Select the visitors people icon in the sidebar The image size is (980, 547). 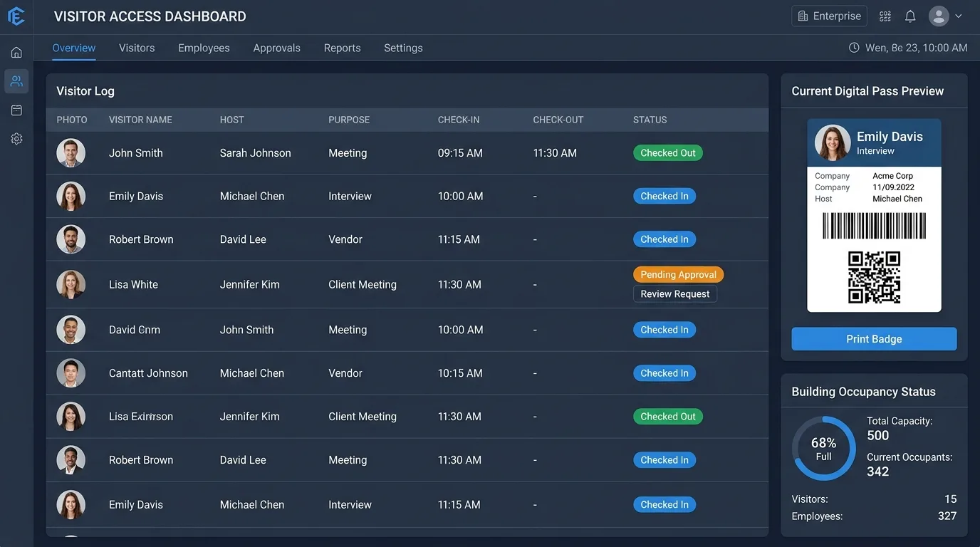point(16,81)
